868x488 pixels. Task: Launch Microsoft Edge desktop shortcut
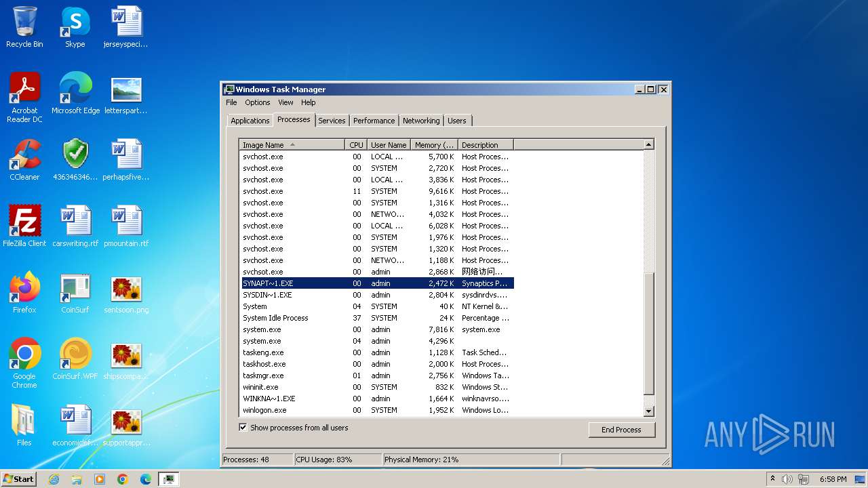click(x=75, y=94)
